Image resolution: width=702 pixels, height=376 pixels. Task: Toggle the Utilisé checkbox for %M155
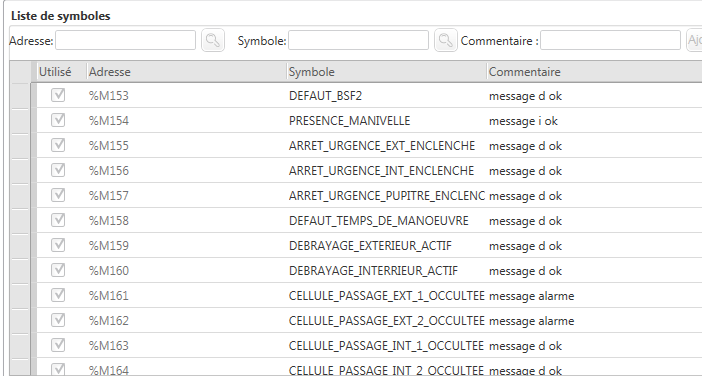(58, 145)
